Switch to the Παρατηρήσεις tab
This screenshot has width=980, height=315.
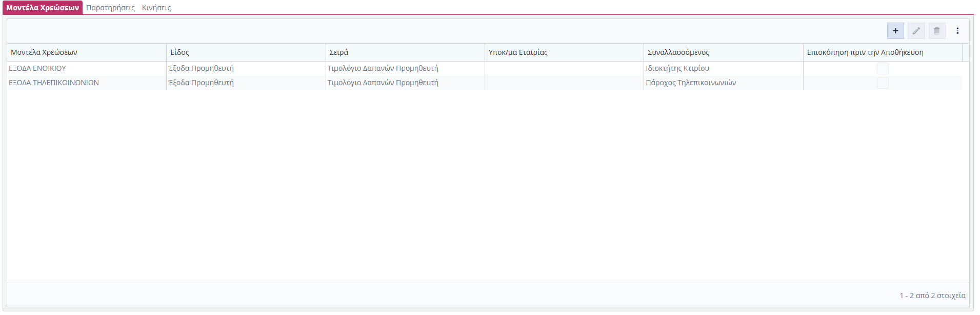point(110,8)
